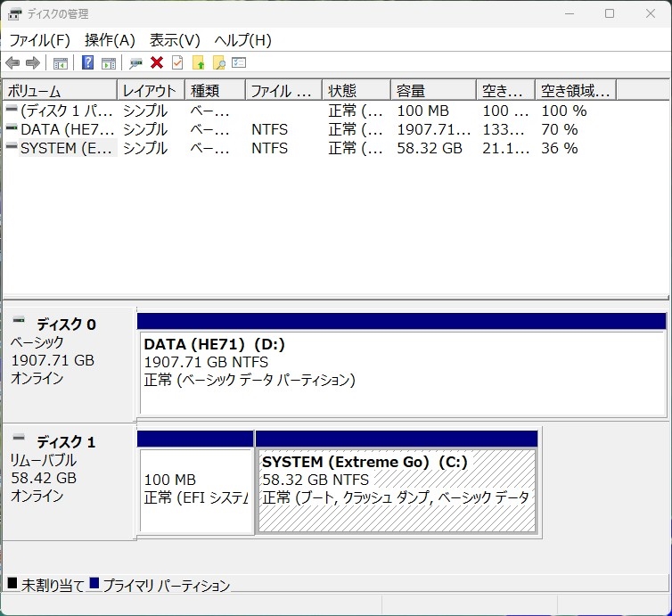Sort by the 空き… column header

505,90
